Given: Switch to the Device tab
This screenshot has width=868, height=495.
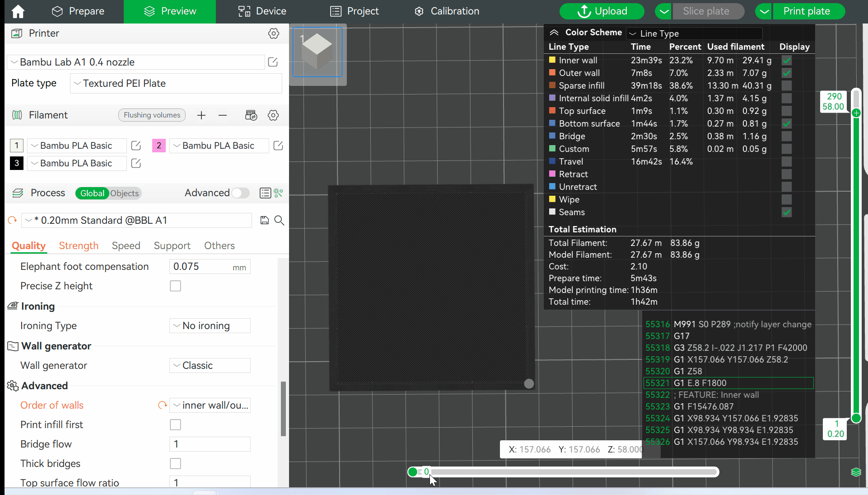Looking at the screenshot, I should pyautogui.click(x=262, y=11).
